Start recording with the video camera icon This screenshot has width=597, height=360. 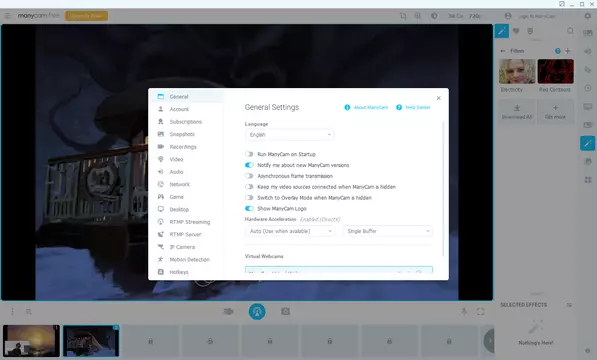click(x=228, y=312)
